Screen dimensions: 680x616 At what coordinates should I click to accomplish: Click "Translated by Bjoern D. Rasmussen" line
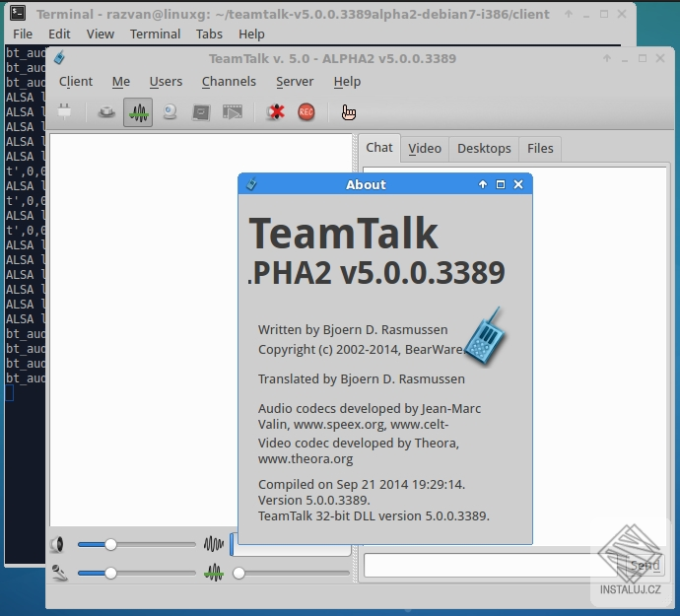(x=362, y=378)
